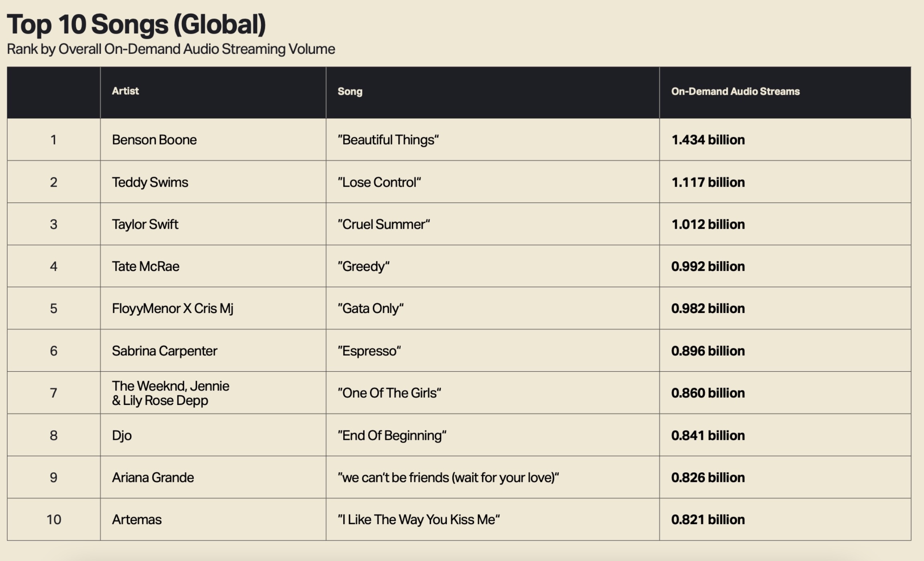The width and height of the screenshot is (924, 561).
Task: Select the '1.434 billion' streams value
Action: coord(708,140)
